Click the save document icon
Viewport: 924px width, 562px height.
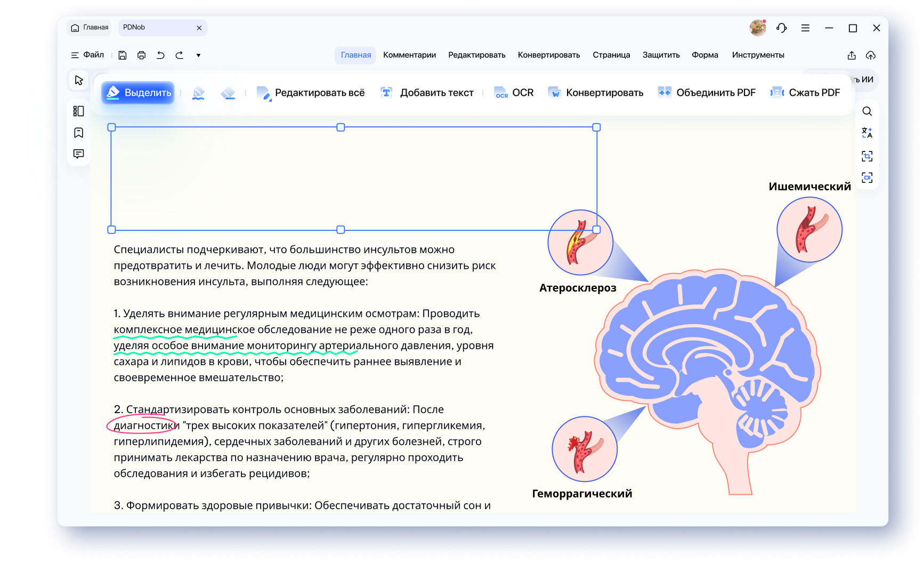click(123, 55)
